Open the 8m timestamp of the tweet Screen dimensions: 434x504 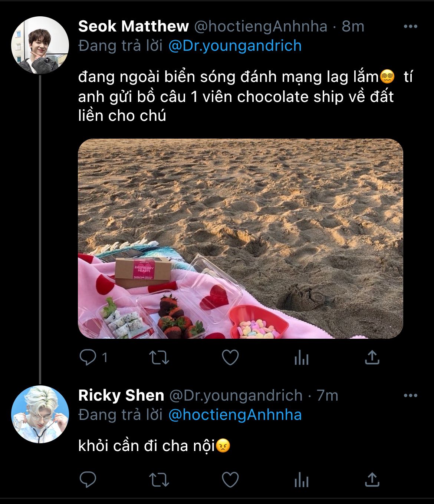pyautogui.click(x=353, y=27)
